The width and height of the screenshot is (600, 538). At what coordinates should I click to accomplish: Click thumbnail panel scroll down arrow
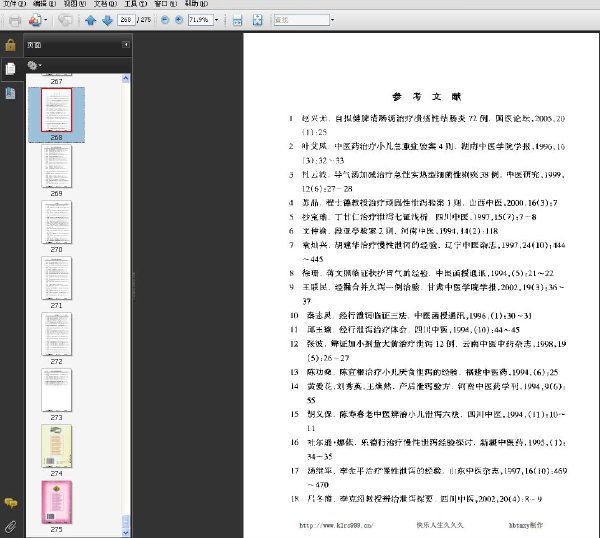point(126,532)
